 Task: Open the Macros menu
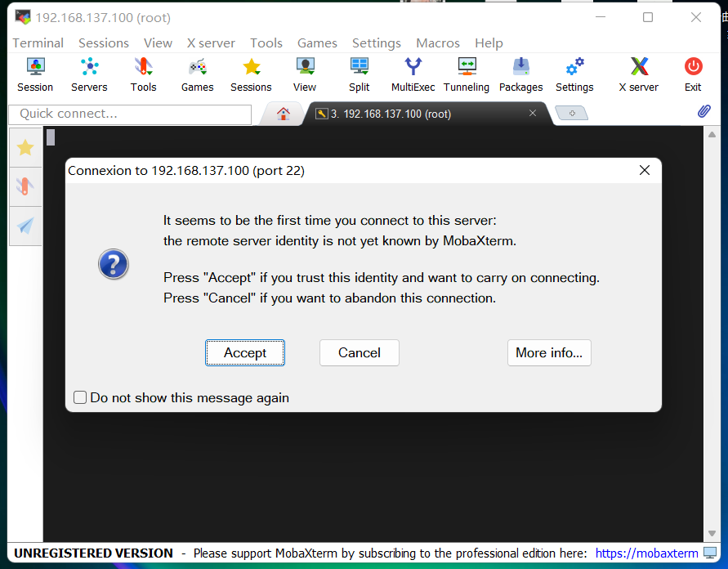click(x=438, y=43)
